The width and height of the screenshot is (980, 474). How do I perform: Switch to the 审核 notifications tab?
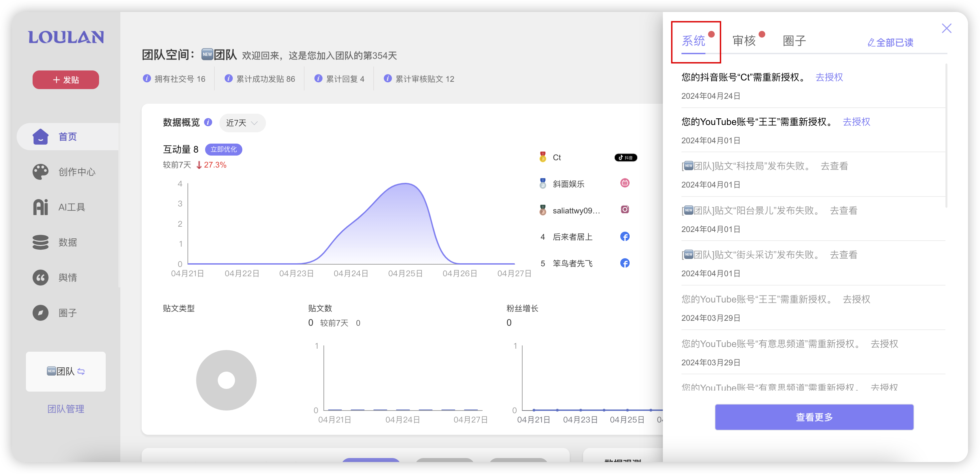[744, 41]
